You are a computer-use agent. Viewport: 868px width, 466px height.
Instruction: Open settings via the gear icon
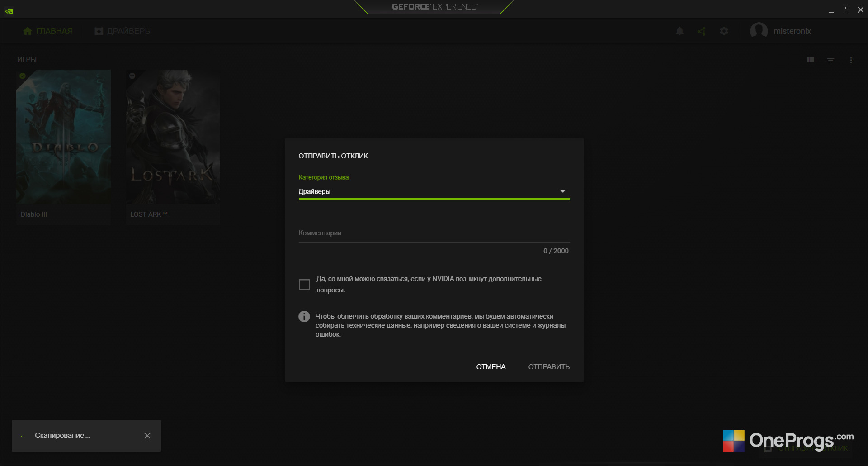click(724, 31)
